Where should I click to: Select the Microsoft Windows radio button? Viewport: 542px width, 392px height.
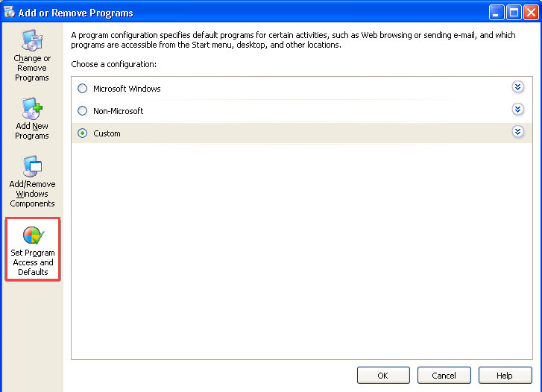click(83, 89)
